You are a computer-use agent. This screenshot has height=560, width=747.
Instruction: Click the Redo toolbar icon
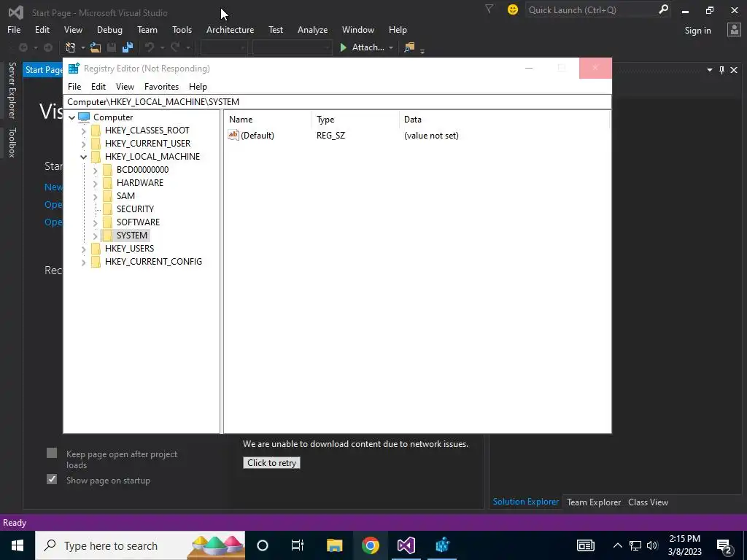click(175, 47)
